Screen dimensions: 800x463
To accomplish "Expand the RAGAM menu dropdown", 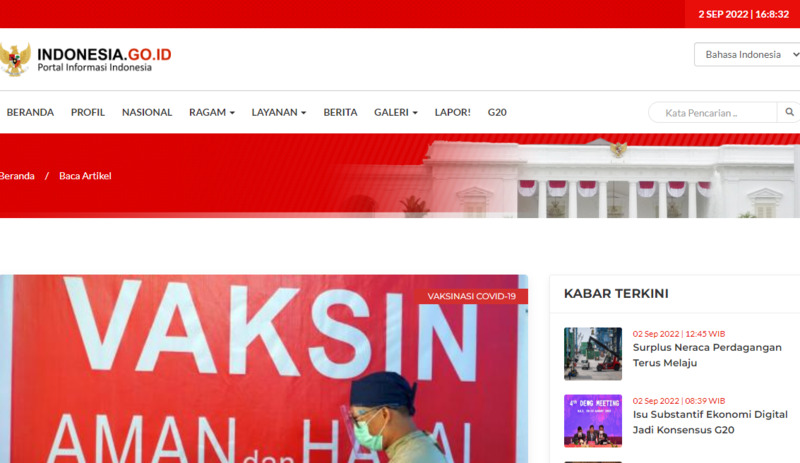I will (x=211, y=113).
